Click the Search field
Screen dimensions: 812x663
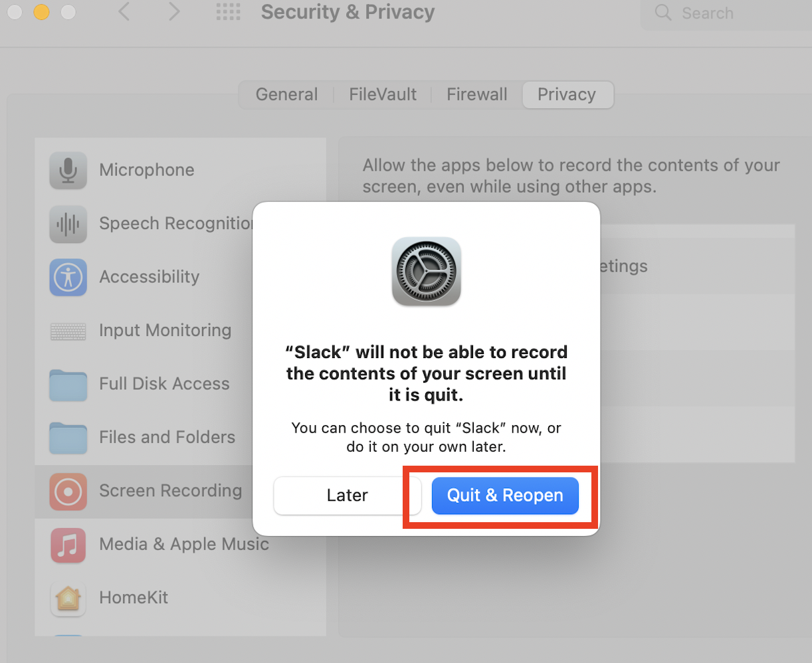tap(726, 13)
